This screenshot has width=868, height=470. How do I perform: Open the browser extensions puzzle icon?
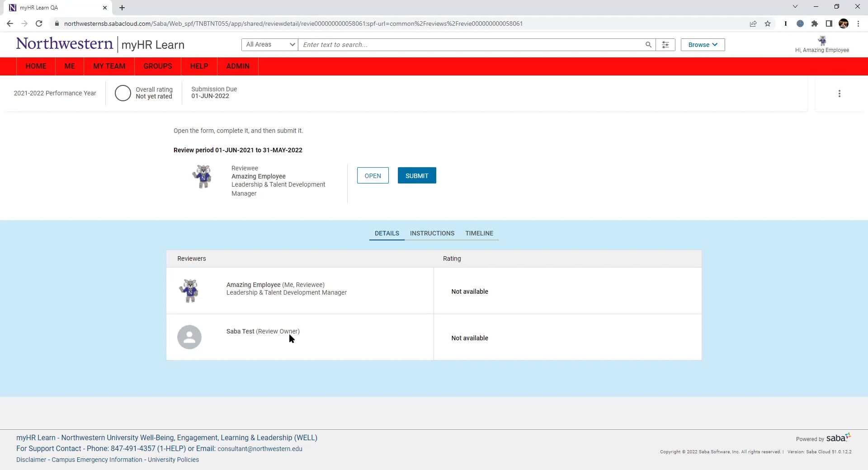point(815,23)
